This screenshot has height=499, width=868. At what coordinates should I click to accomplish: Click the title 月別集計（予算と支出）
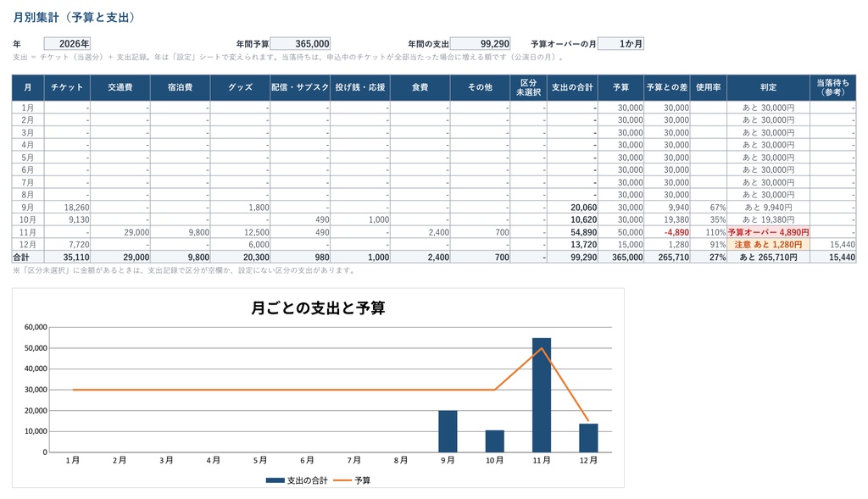point(75,18)
